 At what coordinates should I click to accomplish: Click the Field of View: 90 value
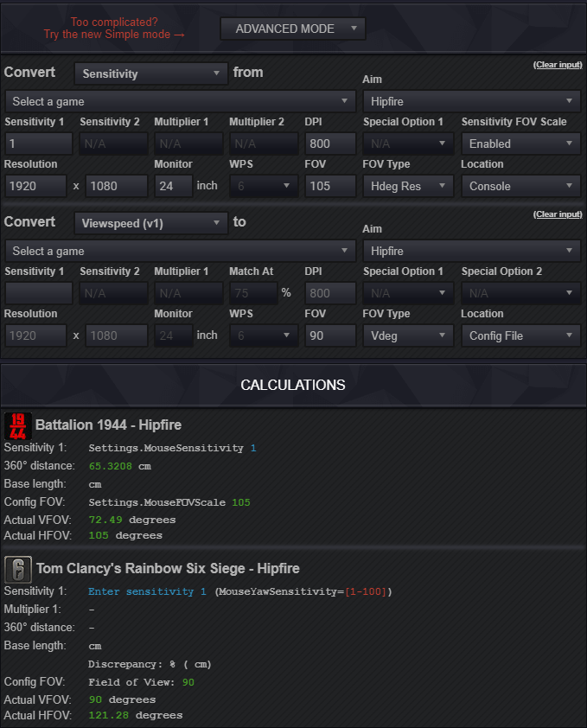point(141,682)
